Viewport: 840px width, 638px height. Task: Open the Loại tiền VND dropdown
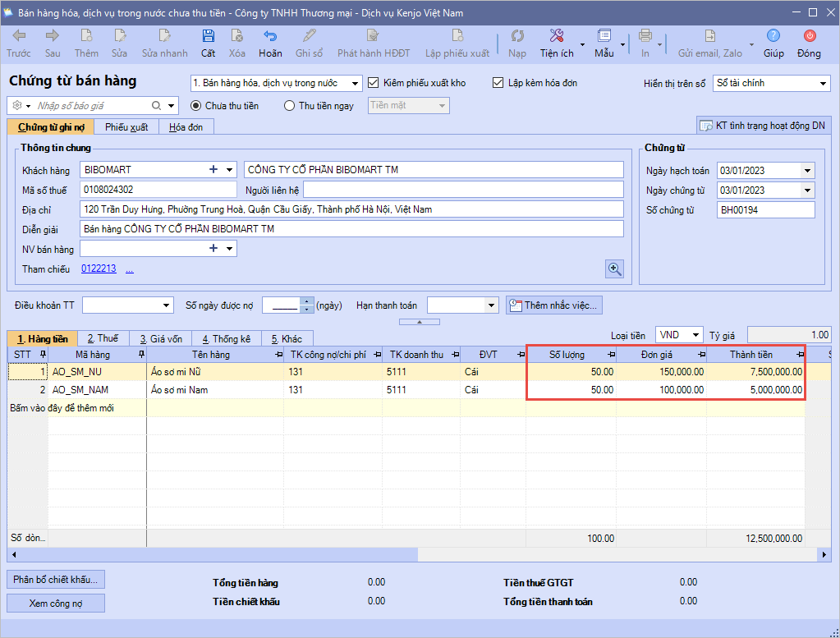coord(696,335)
